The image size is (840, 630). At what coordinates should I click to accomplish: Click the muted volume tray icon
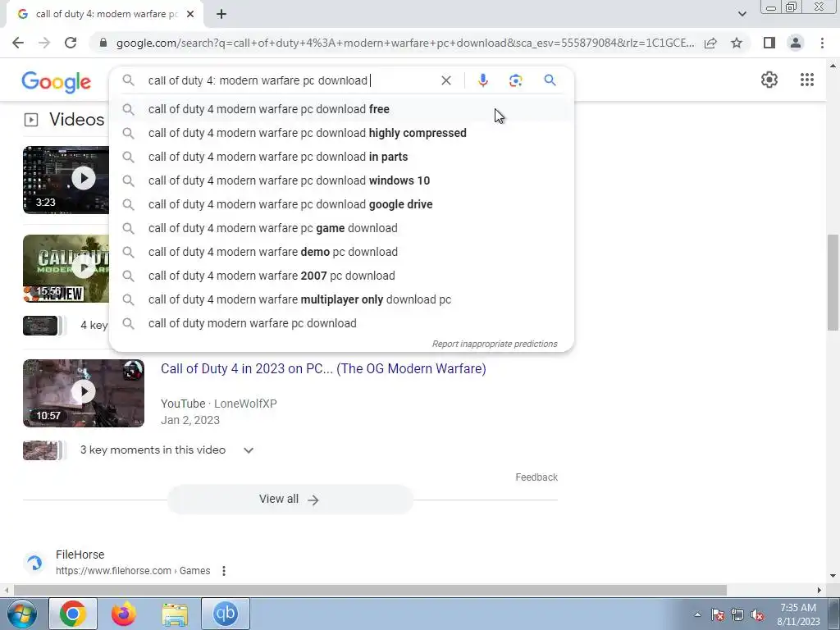[757, 615]
